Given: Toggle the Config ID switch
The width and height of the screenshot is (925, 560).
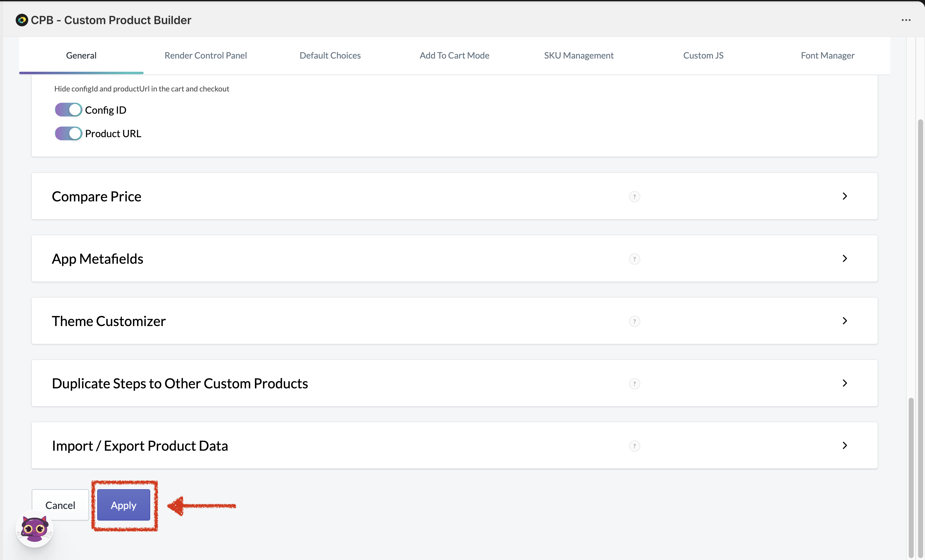Looking at the screenshot, I should pos(68,110).
